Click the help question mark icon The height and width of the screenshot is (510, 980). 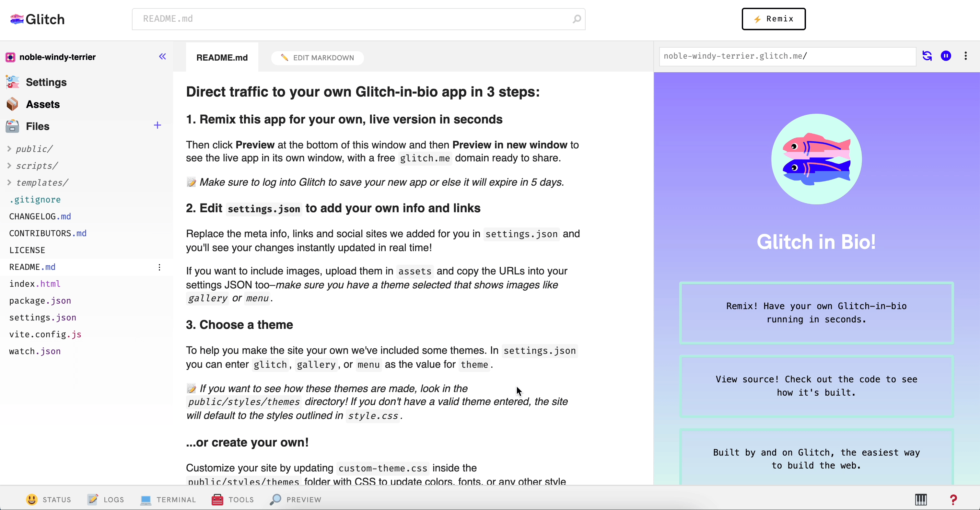coord(953,499)
